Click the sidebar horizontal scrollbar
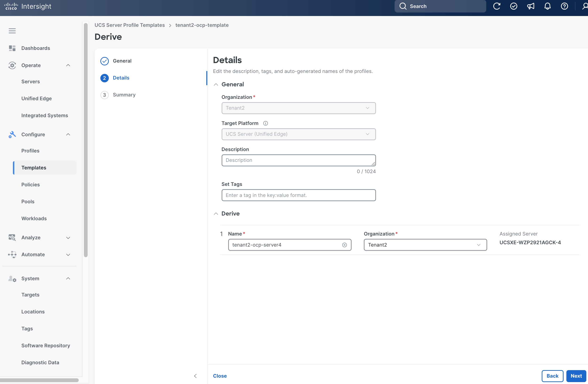This screenshot has width=588, height=384. tap(39, 380)
